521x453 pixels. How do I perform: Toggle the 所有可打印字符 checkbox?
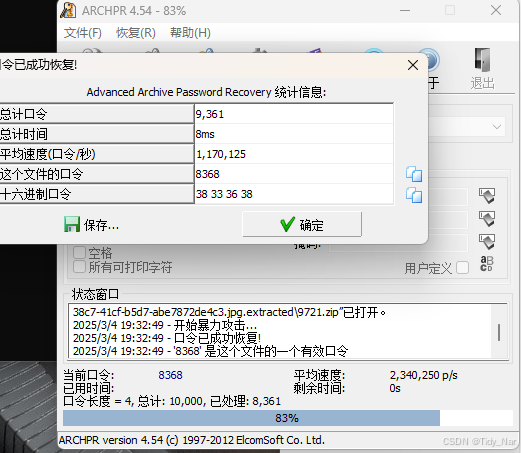(79, 267)
